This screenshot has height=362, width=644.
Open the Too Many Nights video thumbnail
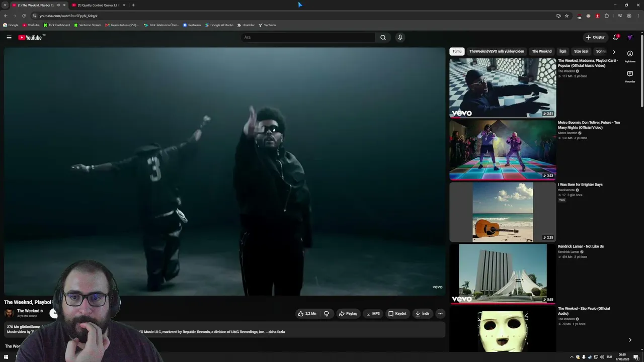[503, 150]
